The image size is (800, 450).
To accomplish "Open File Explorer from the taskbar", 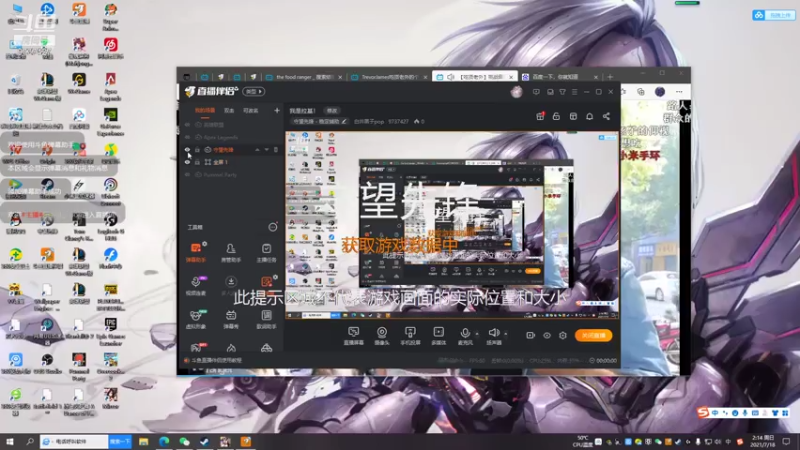I will (x=143, y=441).
